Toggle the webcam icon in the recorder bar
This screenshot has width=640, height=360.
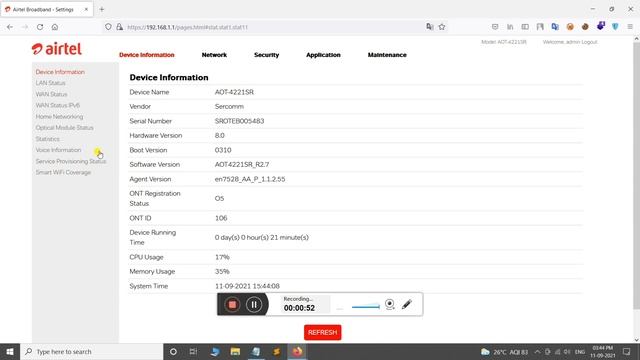390,304
